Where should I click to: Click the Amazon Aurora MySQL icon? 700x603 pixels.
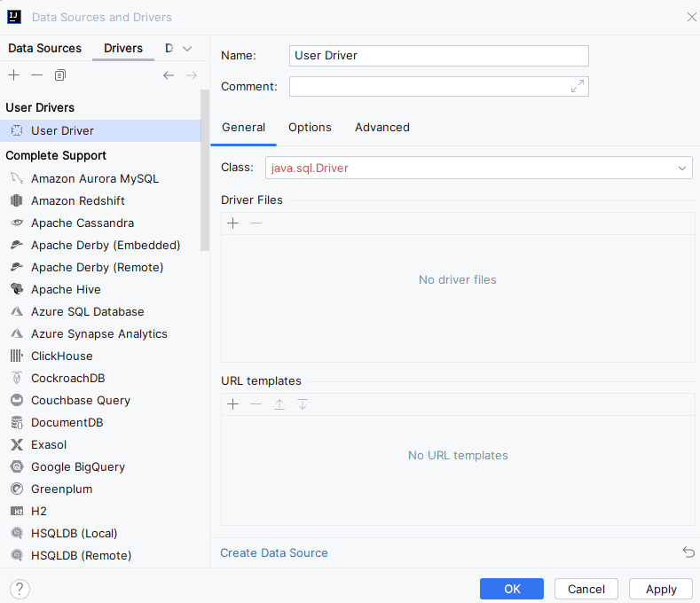[x=17, y=178]
